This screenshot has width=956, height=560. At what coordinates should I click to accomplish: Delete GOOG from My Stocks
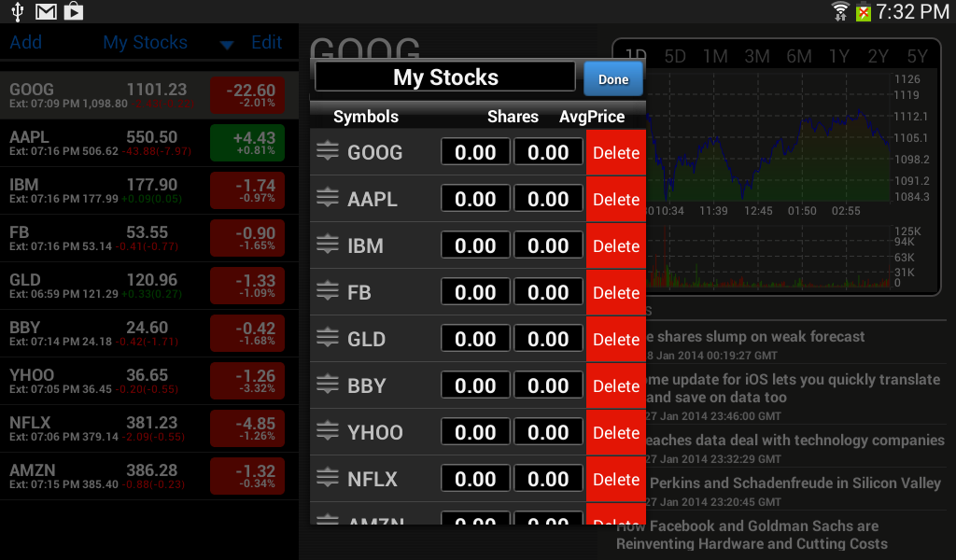tap(616, 152)
